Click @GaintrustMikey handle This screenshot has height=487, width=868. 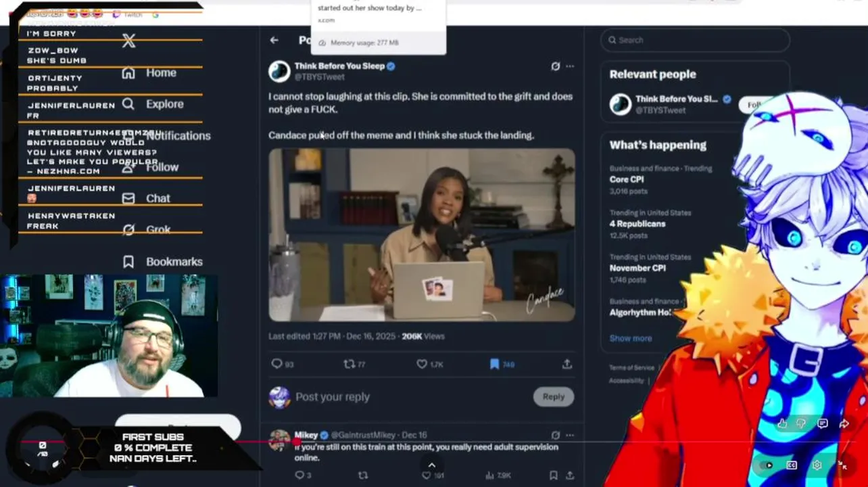coord(364,435)
